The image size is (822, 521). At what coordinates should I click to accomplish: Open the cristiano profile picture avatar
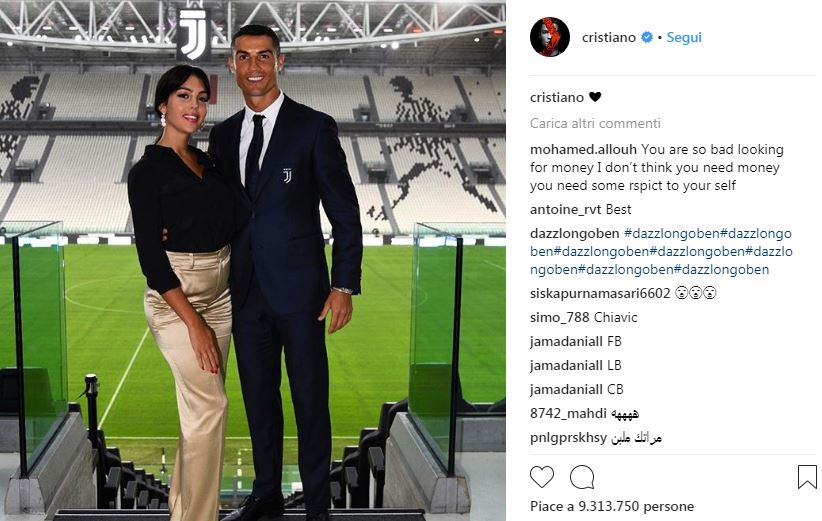(x=549, y=37)
